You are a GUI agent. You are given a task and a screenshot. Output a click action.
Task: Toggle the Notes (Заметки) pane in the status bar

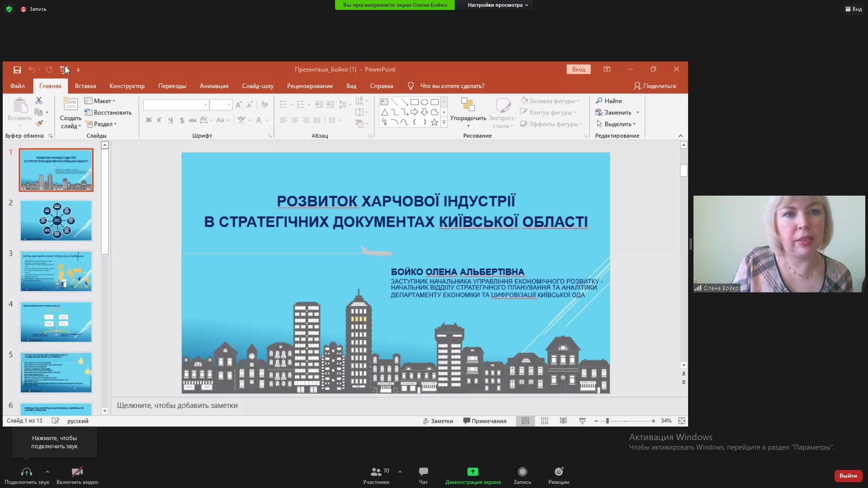[438, 421]
